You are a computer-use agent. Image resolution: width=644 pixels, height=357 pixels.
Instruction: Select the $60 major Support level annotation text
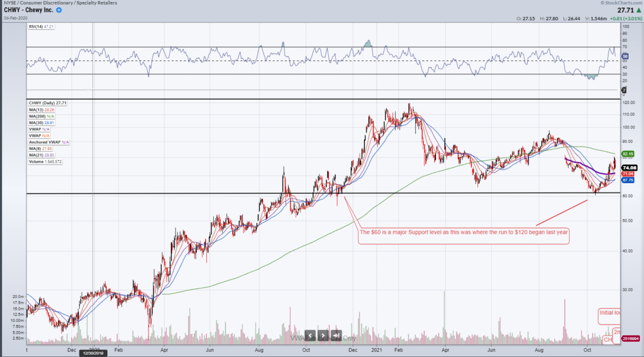[x=464, y=232]
